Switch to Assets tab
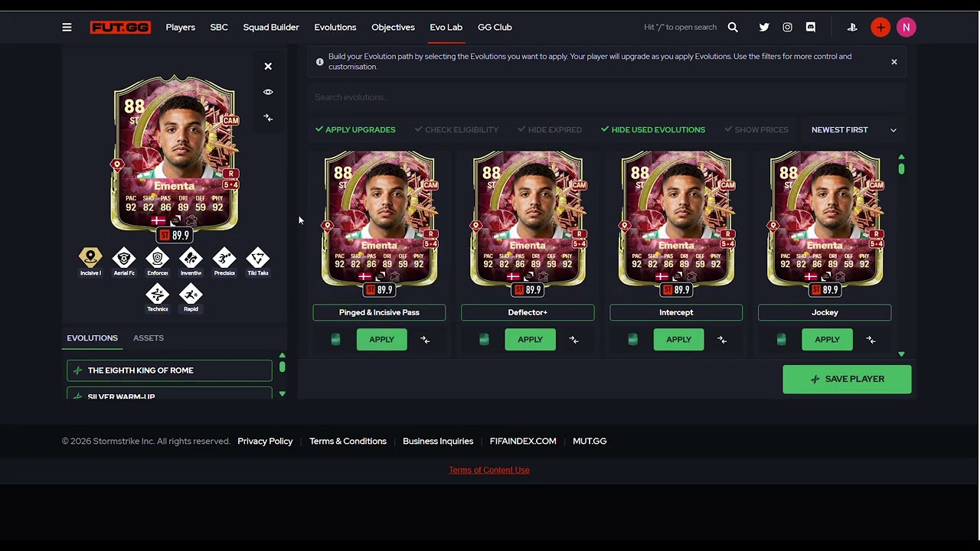 pyautogui.click(x=149, y=338)
